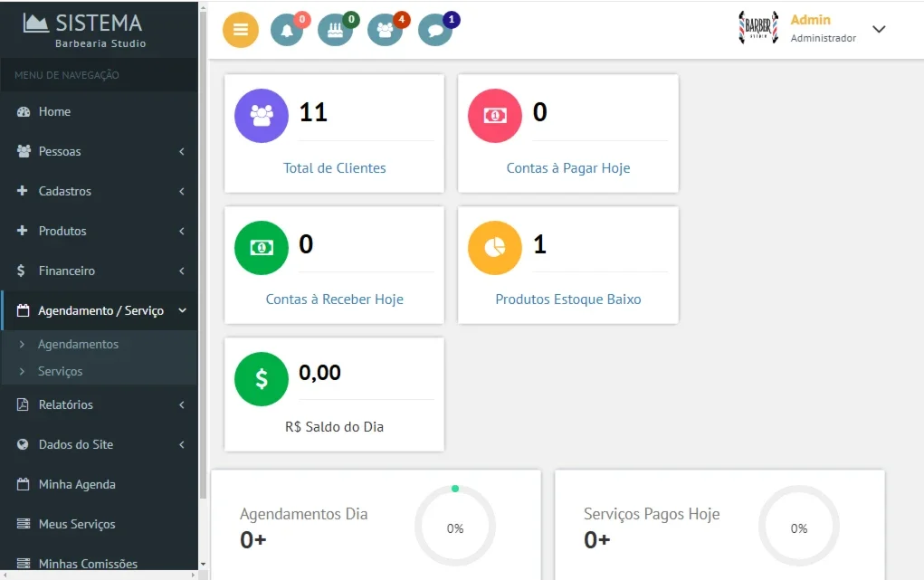Open the bell notifications icon
The height and width of the screenshot is (580, 924).
pos(287,30)
